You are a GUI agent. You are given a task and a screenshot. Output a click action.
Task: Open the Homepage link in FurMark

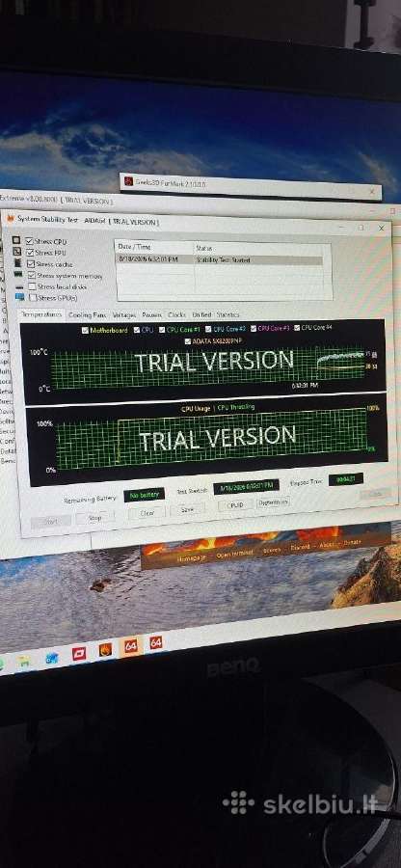click(x=191, y=558)
